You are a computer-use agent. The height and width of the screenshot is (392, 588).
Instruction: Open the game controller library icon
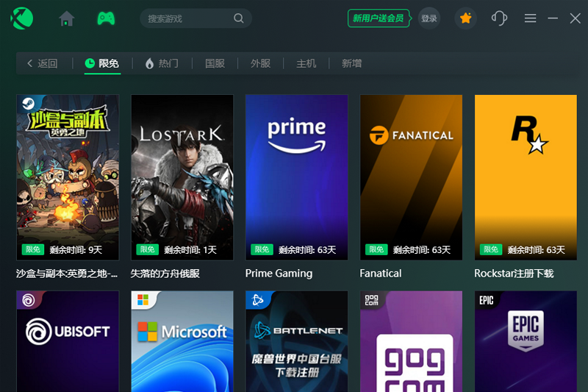(106, 18)
